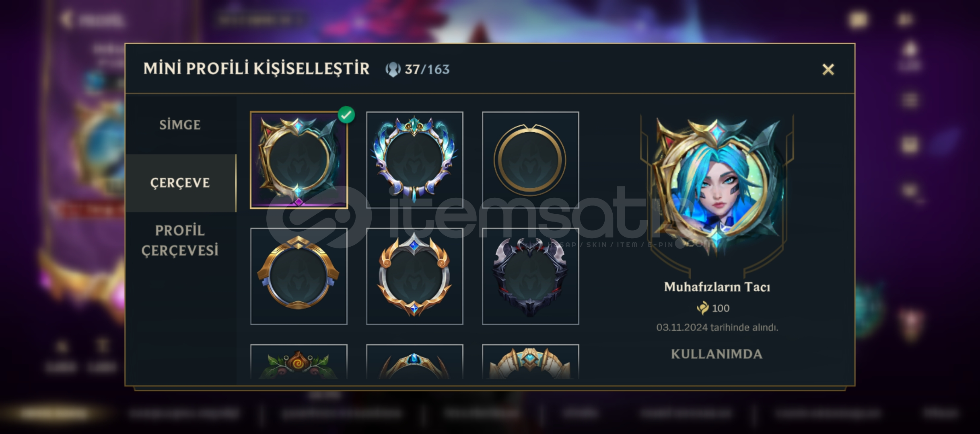The width and height of the screenshot is (980, 434).
Task: Choose the blue feathered wing frame
Action: click(414, 160)
